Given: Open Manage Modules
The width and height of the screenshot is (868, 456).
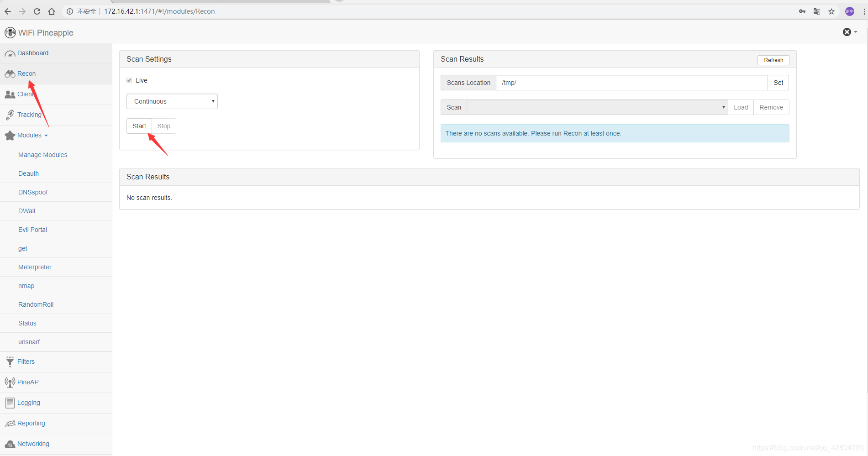Looking at the screenshot, I should [42, 155].
